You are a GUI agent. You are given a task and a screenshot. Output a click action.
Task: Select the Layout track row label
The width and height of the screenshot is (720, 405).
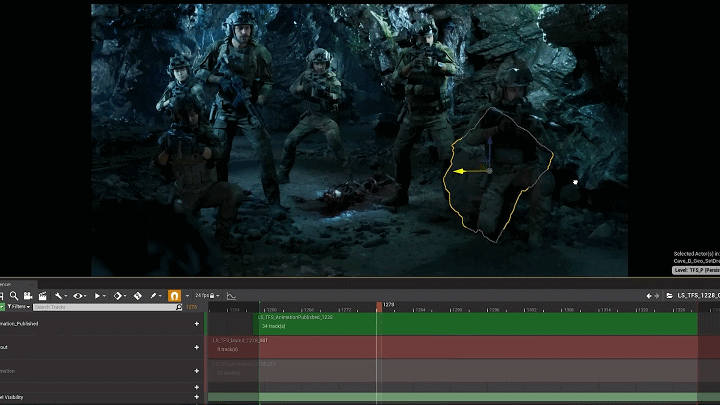(4, 348)
